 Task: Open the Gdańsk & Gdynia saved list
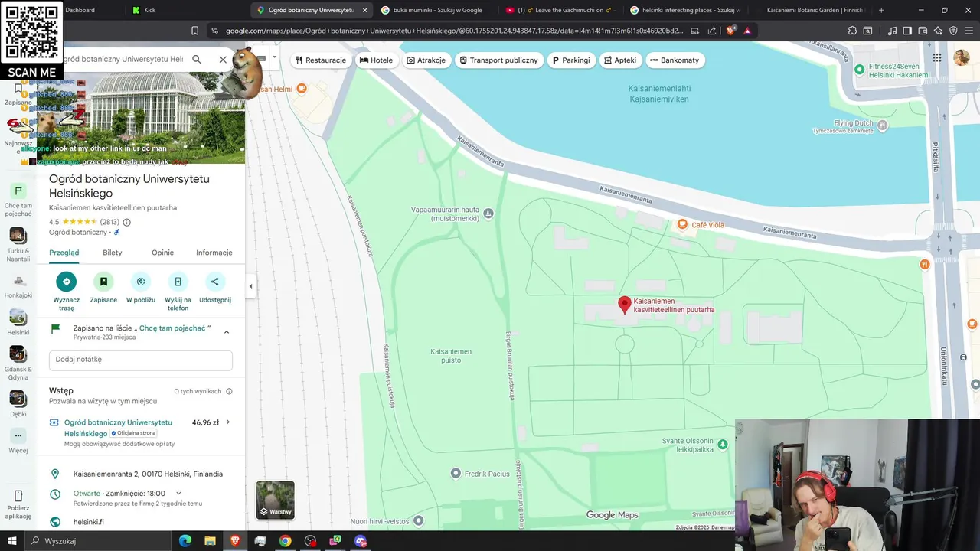18,362
